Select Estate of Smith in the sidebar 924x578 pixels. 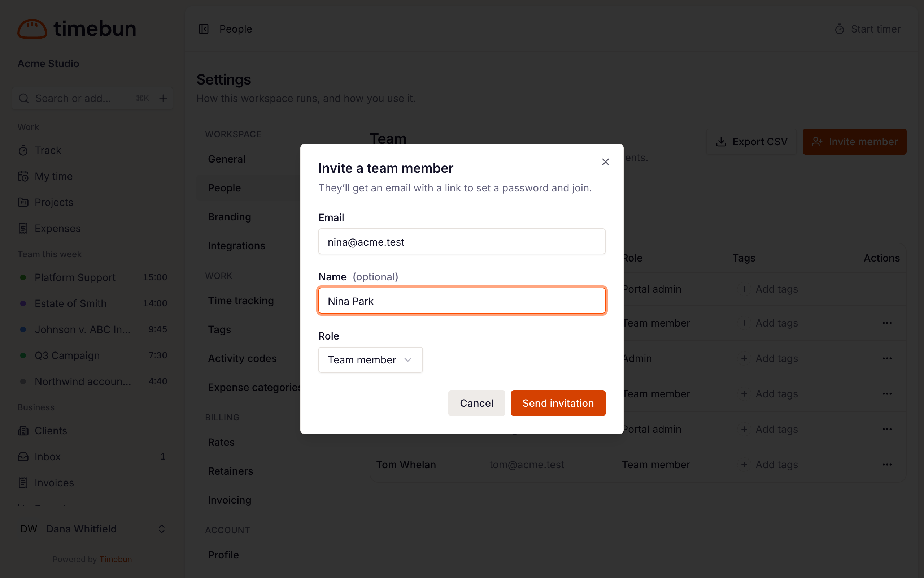click(92, 303)
